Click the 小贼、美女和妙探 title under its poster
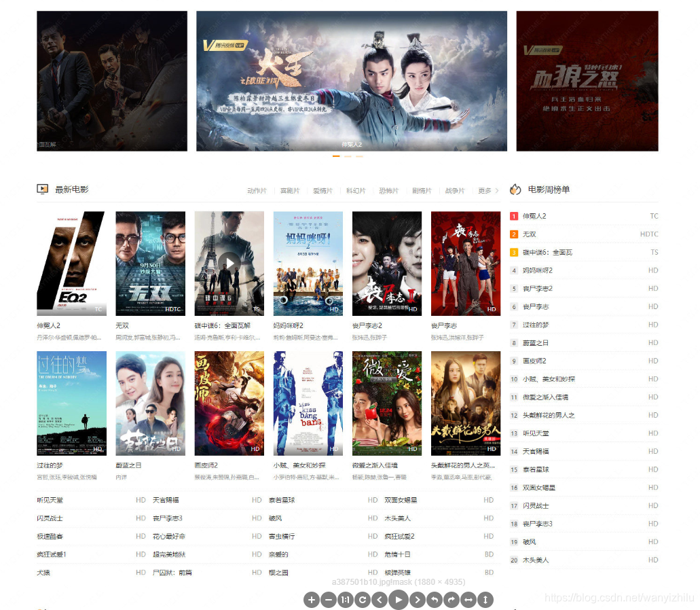 [x=299, y=465]
